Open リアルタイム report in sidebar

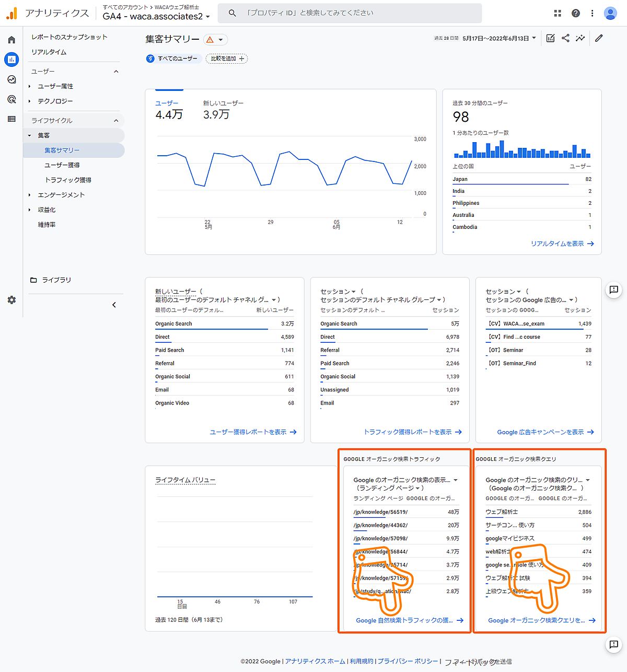[x=49, y=52]
